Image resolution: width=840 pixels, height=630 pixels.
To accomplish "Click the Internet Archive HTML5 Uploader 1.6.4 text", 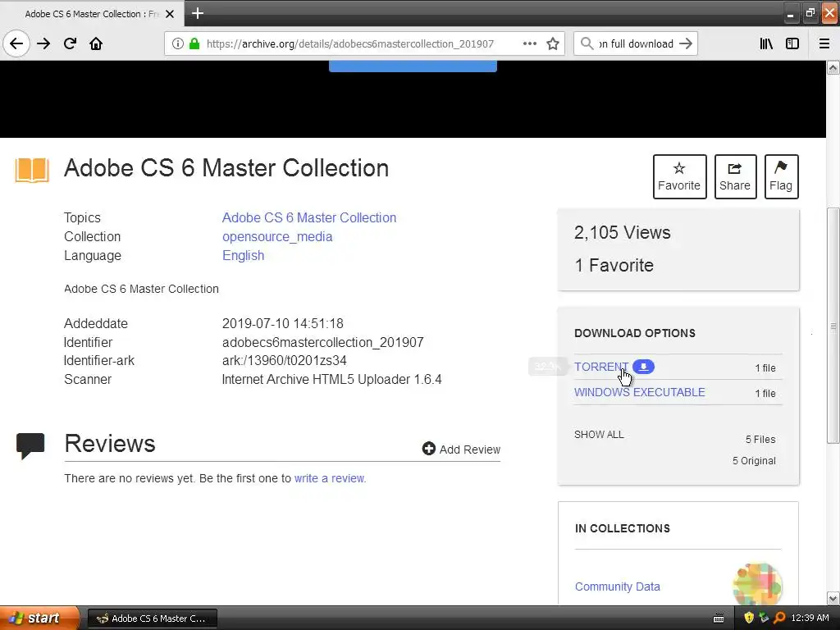I will tap(331, 379).
